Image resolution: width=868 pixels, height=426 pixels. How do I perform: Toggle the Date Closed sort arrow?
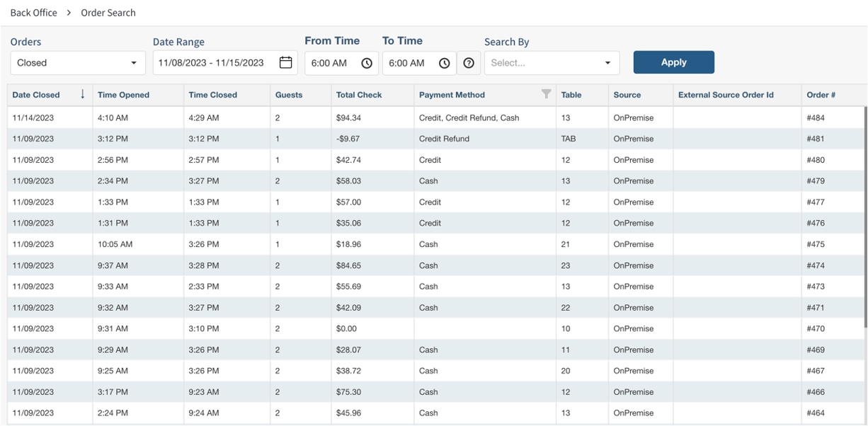82,94
